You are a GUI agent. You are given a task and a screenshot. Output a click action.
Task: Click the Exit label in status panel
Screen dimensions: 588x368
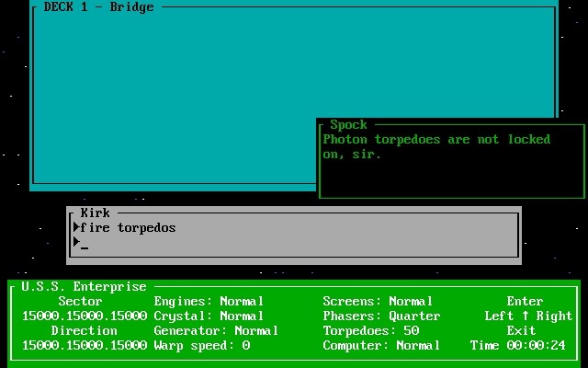point(521,331)
